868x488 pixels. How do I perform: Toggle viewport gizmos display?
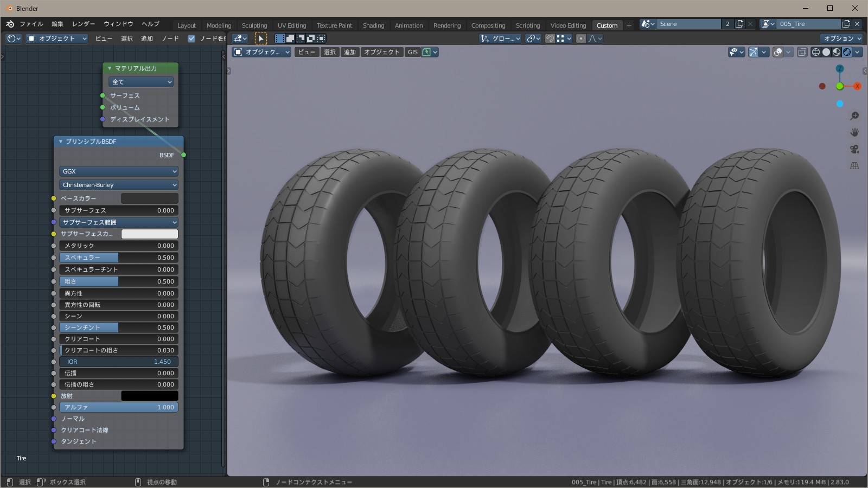point(754,52)
